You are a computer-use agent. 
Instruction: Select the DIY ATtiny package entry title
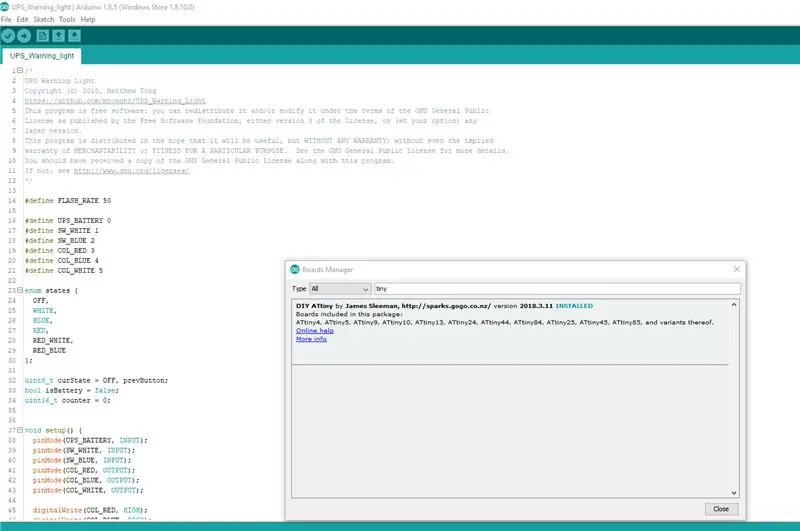pyautogui.click(x=314, y=306)
